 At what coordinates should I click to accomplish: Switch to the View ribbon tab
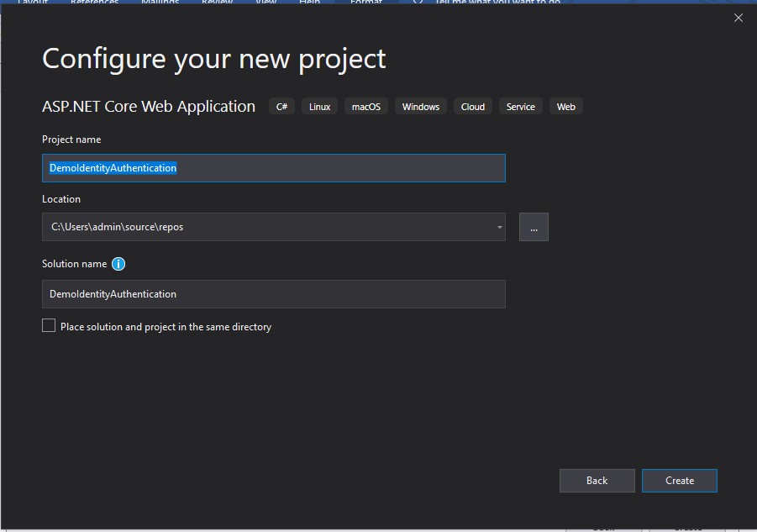point(265,3)
